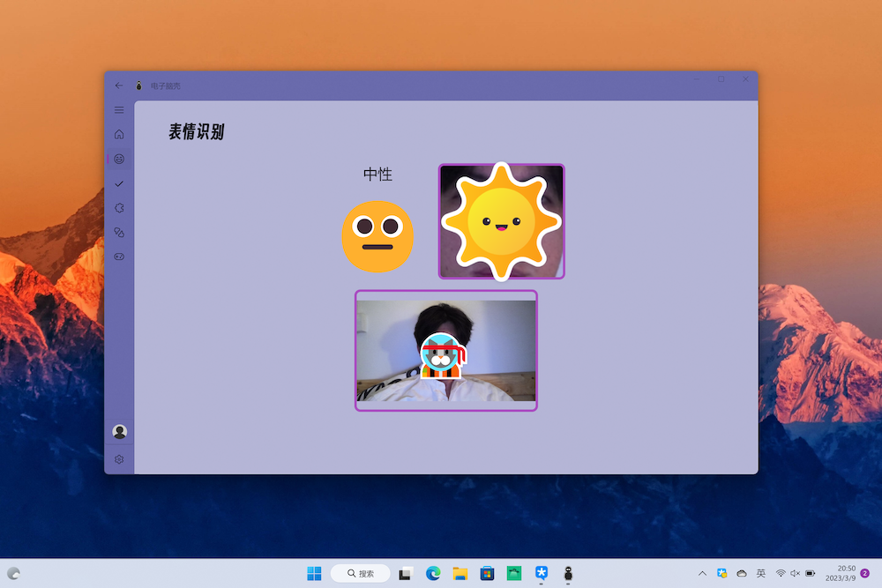This screenshot has width=882, height=588.
Task: Show hidden system tray icons
Action: point(702,573)
